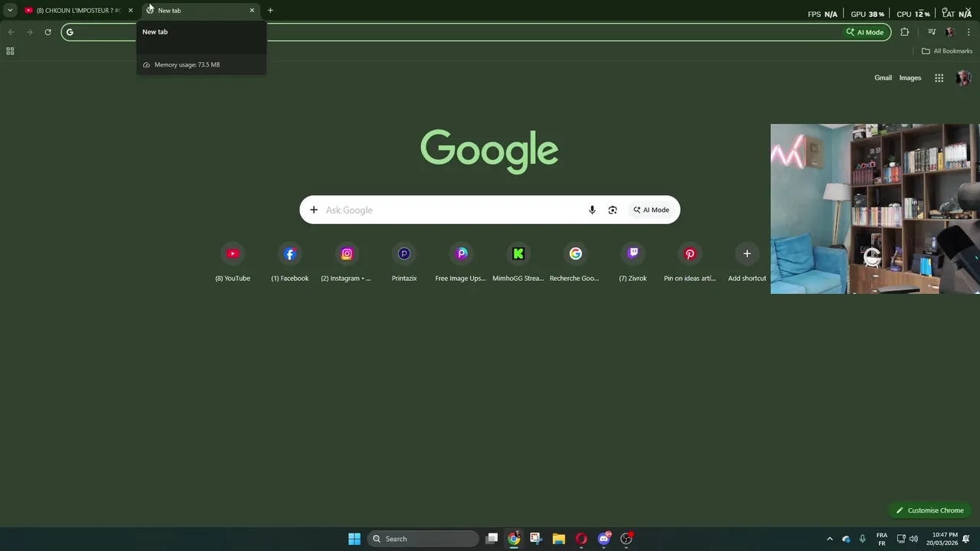Open the Free Image Ups... shortcut
The height and width of the screenshot is (551, 980).
point(461,262)
